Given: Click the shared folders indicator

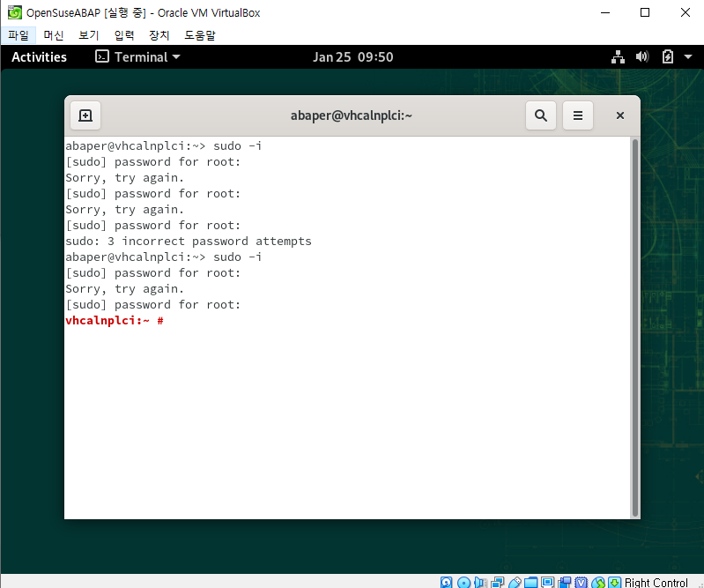Looking at the screenshot, I should pyautogui.click(x=530, y=582).
